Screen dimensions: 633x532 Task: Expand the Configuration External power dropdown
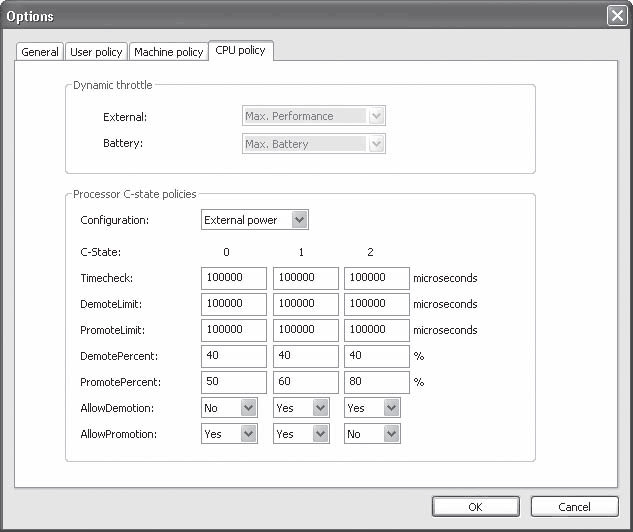tap(255, 220)
